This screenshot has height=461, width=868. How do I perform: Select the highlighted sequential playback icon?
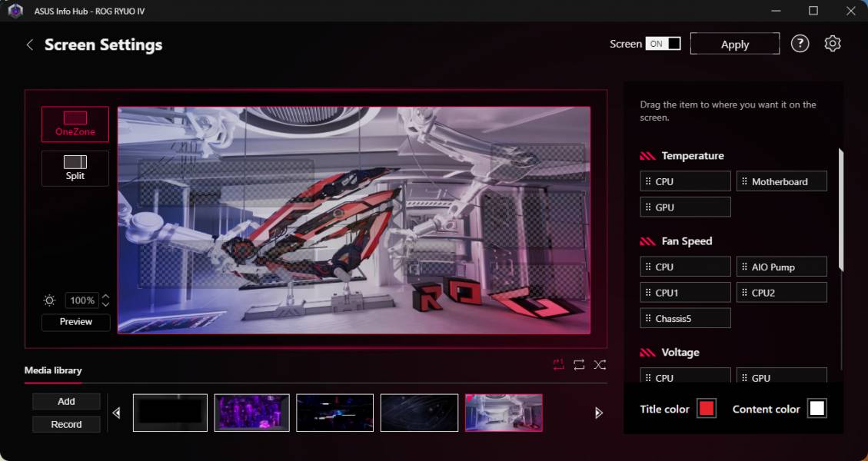[x=557, y=365]
